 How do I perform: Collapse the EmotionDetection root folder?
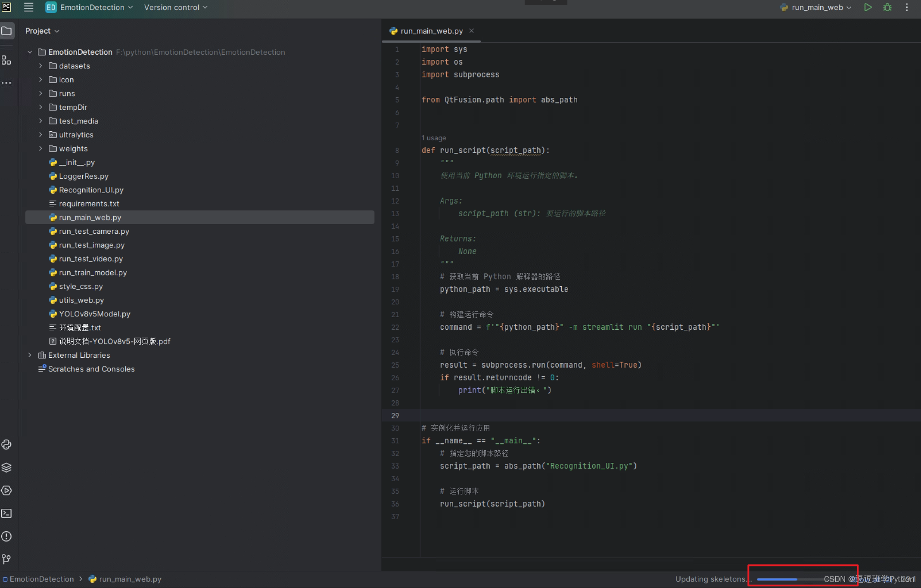pos(30,52)
